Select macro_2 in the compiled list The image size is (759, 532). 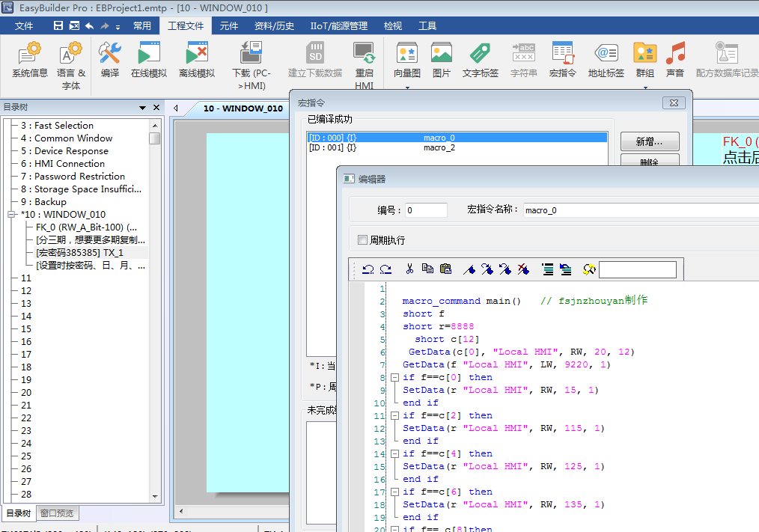pos(439,147)
